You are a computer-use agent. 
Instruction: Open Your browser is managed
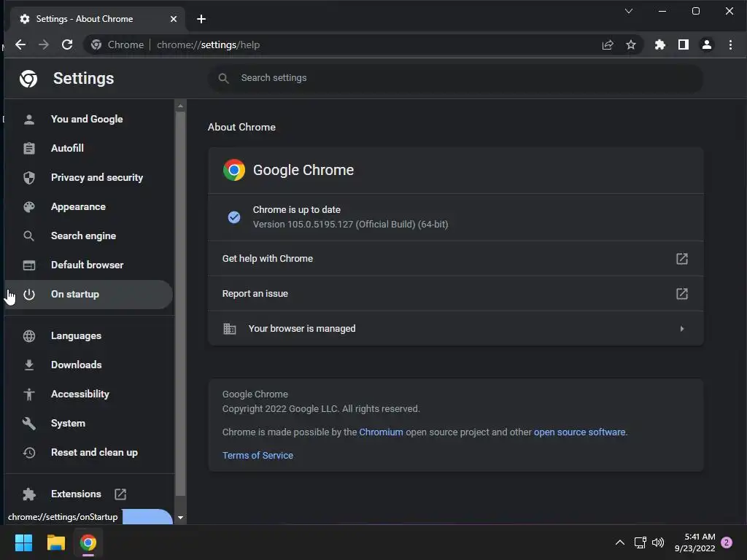pyautogui.click(x=455, y=329)
